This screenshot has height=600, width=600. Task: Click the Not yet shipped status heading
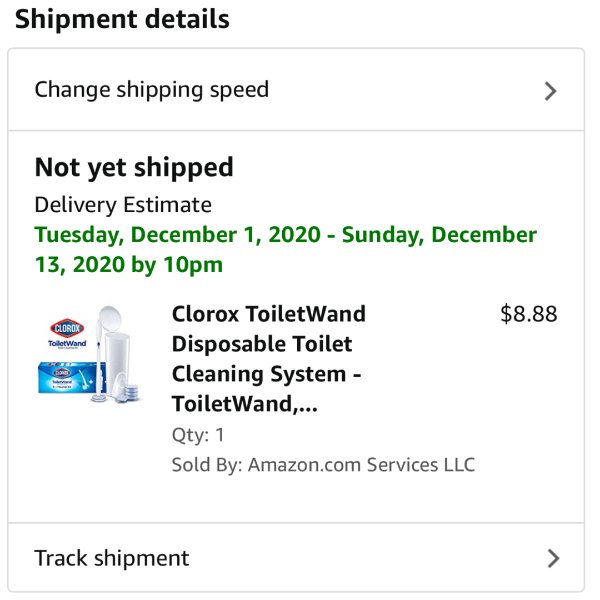point(134,168)
